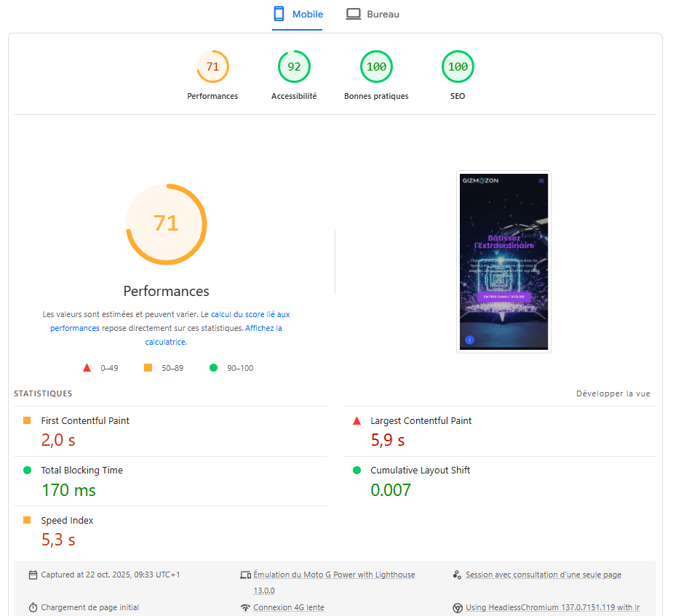Select the SEO score gauge 100
Viewport: 673px width, 616px height.
pyautogui.click(x=458, y=68)
